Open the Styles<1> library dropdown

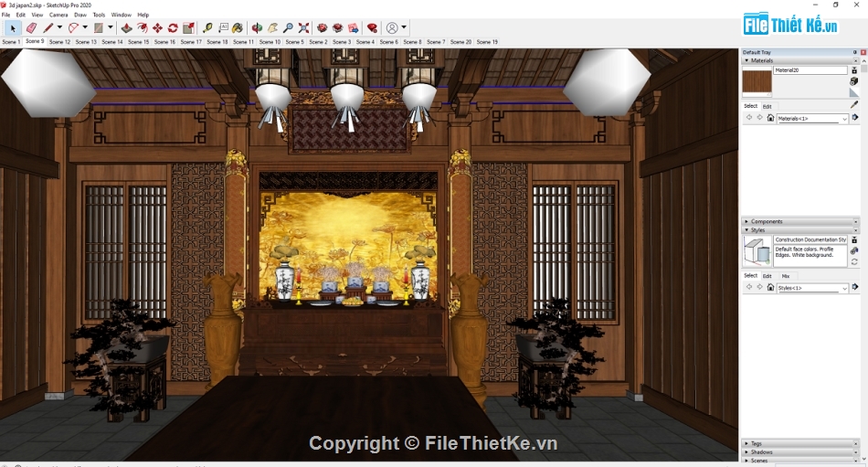(x=812, y=288)
